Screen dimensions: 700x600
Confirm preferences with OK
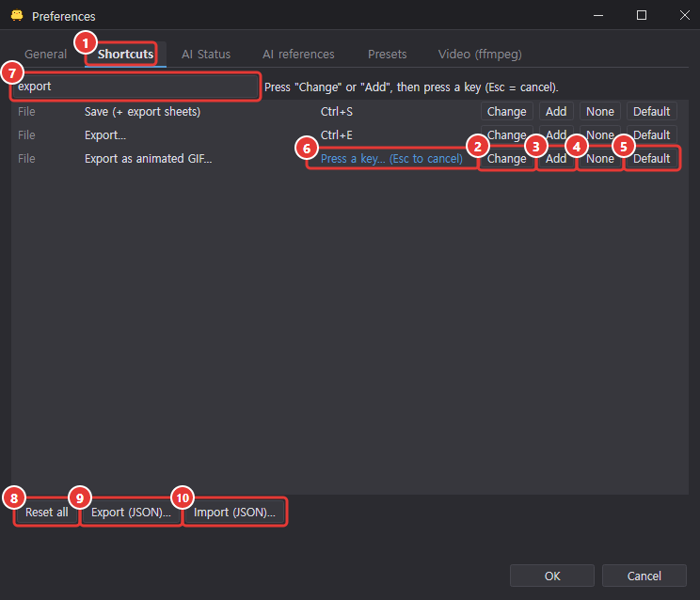[552, 576]
